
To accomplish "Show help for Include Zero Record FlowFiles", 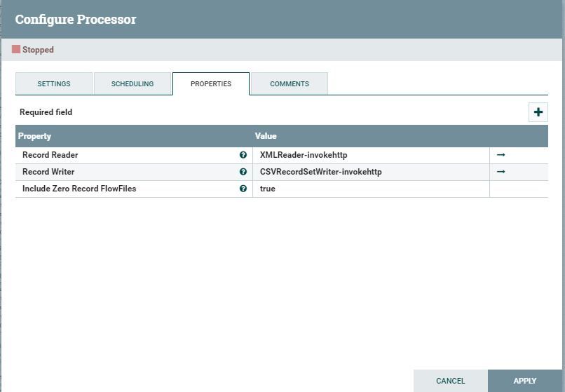I will pyautogui.click(x=243, y=189).
